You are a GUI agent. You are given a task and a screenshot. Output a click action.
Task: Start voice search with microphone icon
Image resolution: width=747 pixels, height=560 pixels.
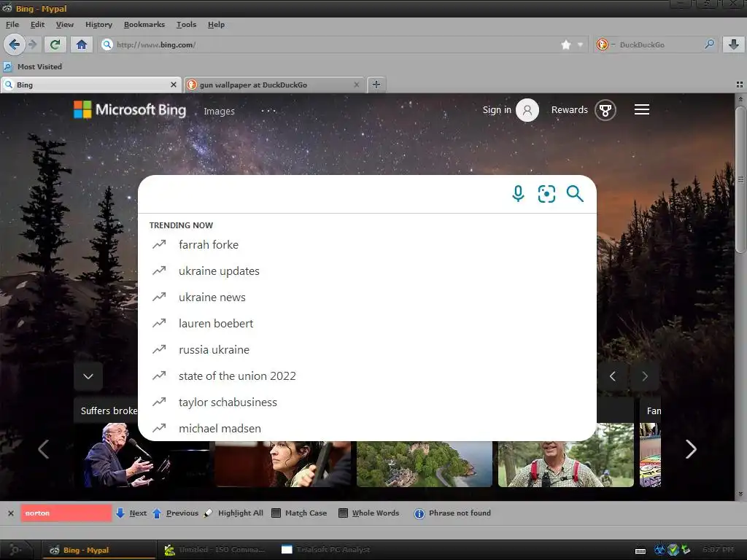point(519,194)
